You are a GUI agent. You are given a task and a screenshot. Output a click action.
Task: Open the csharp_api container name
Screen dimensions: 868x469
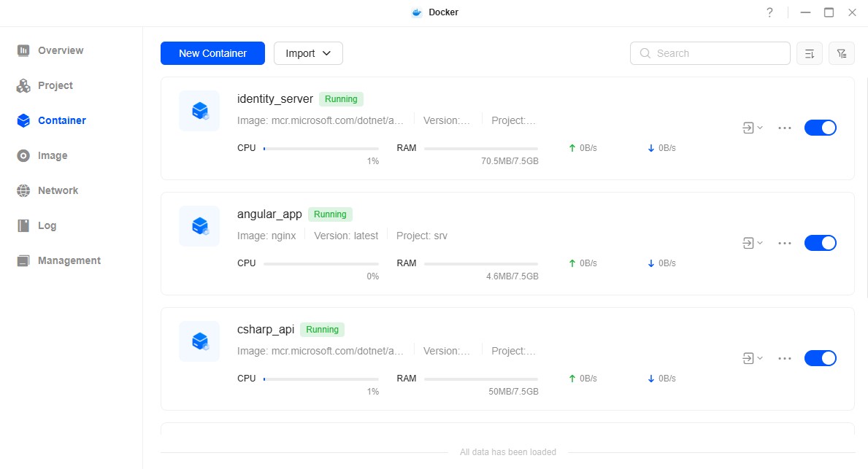click(x=266, y=329)
